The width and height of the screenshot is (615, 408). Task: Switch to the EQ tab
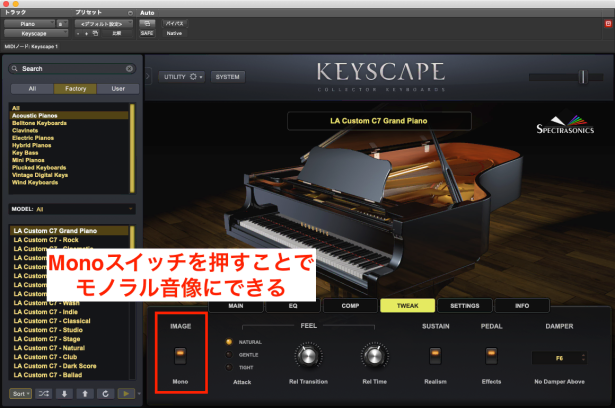click(293, 306)
